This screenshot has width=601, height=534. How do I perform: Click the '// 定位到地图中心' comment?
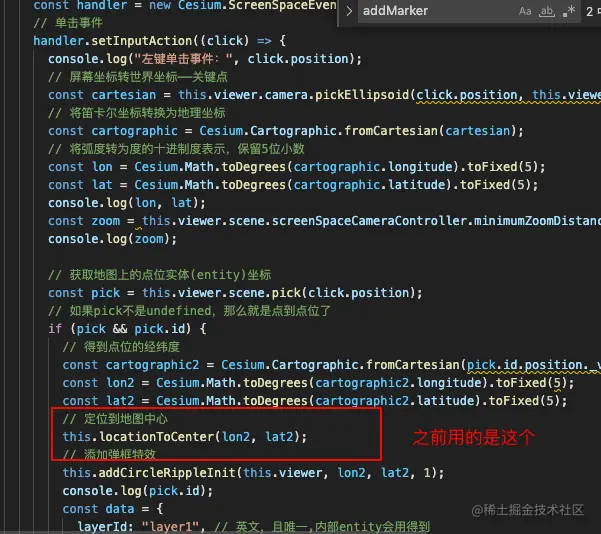tap(115, 419)
